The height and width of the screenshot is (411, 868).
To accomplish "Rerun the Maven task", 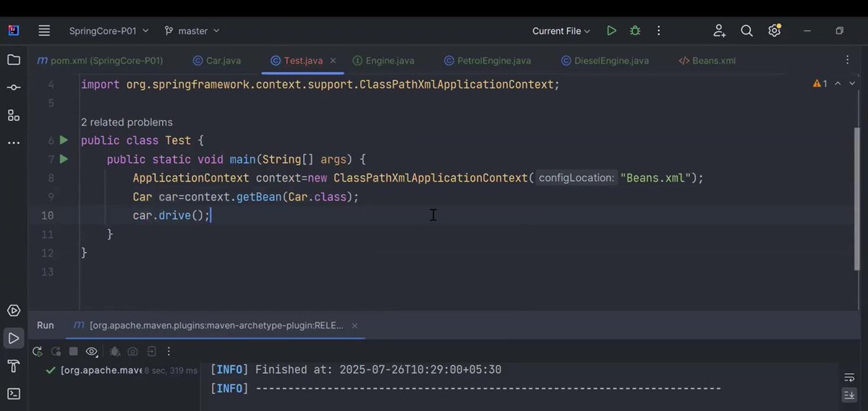I will 37,352.
